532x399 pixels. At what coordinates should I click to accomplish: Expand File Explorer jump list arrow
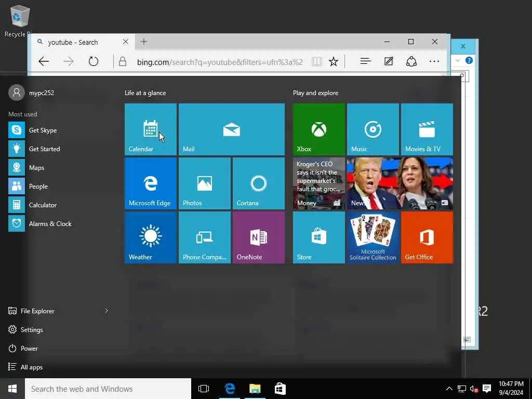[106, 311]
